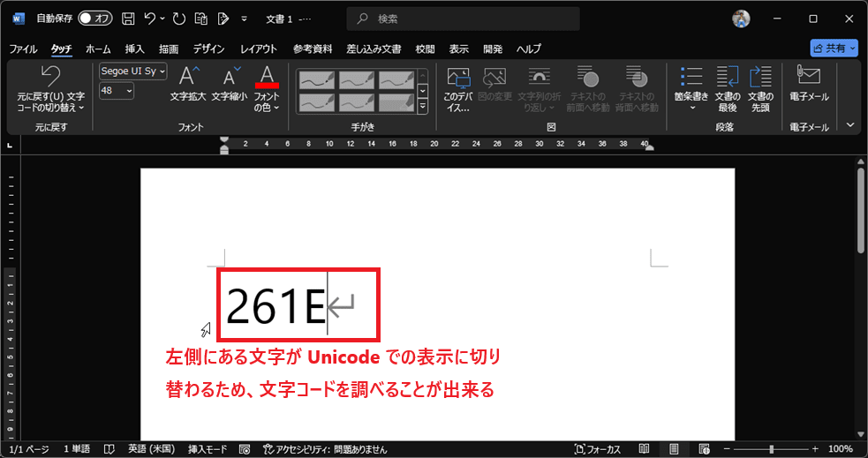
Task: Click the 文字縮小 shrink font icon
Action: pyautogui.click(x=229, y=79)
